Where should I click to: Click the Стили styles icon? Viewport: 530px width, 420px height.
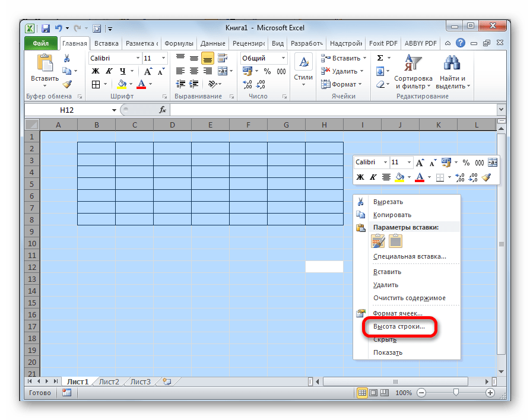click(x=303, y=62)
